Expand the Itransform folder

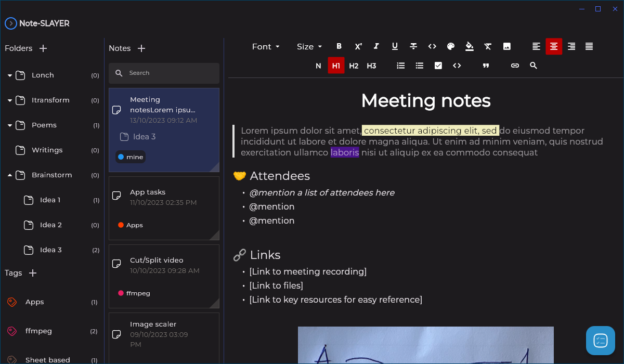10,100
